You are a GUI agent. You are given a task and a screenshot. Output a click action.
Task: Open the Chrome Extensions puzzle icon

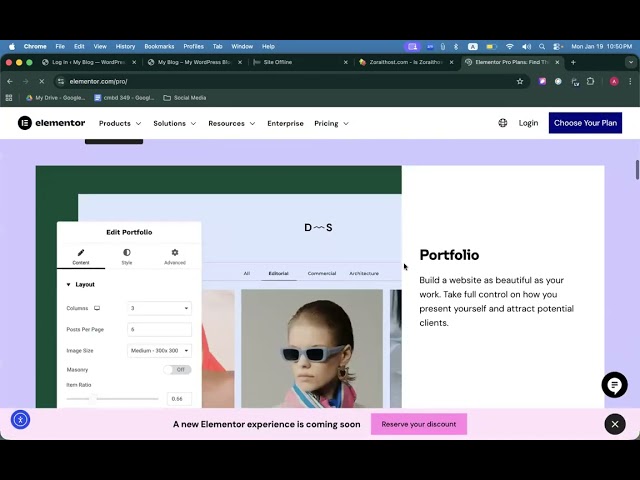pyautogui.click(x=590, y=82)
